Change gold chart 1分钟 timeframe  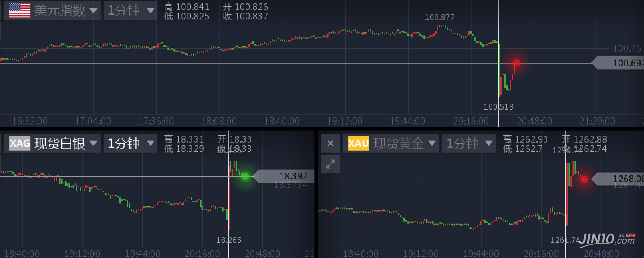point(469,143)
